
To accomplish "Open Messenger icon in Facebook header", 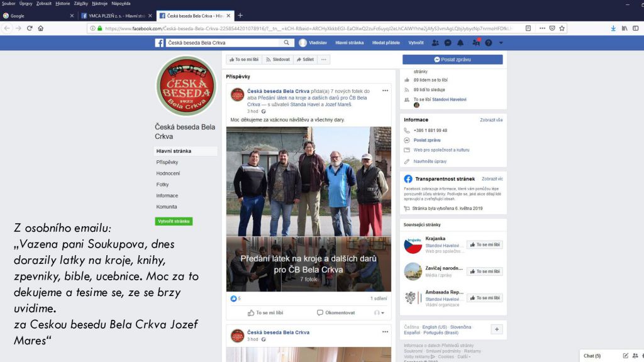I will point(448,43).
